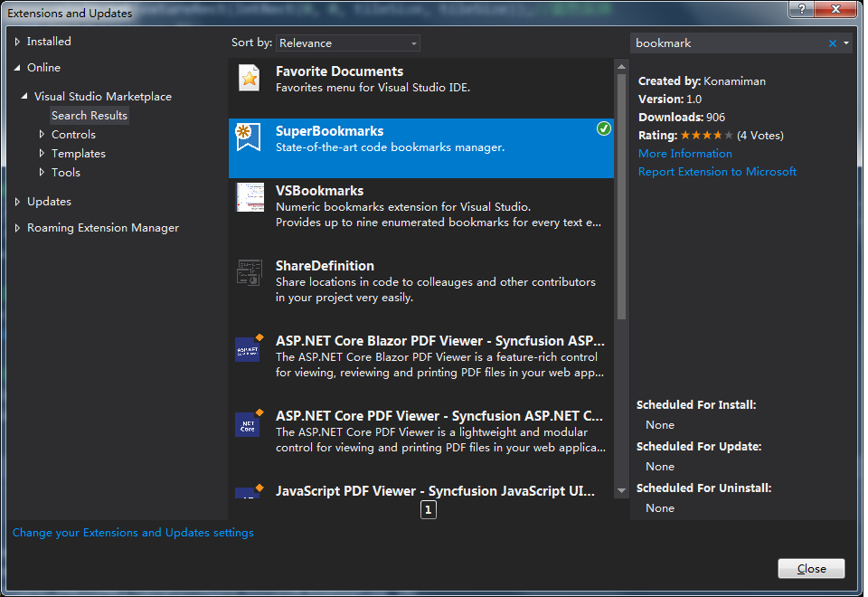This screenshot has height=597, width=868.
Task: Expand the Installed category
Action: [17, 42]
